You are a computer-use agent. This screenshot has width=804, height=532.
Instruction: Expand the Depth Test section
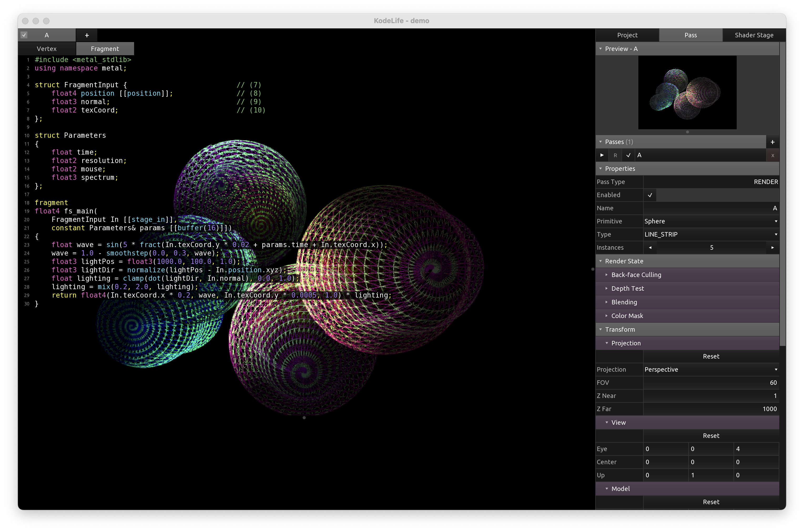(627, 288)
